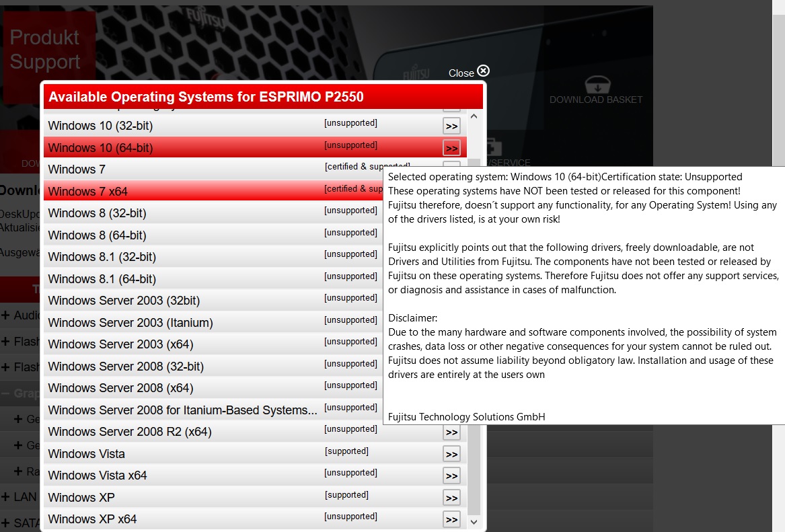Click the >> button in the 'Windows Vista' [supported] row

(451, 455)
